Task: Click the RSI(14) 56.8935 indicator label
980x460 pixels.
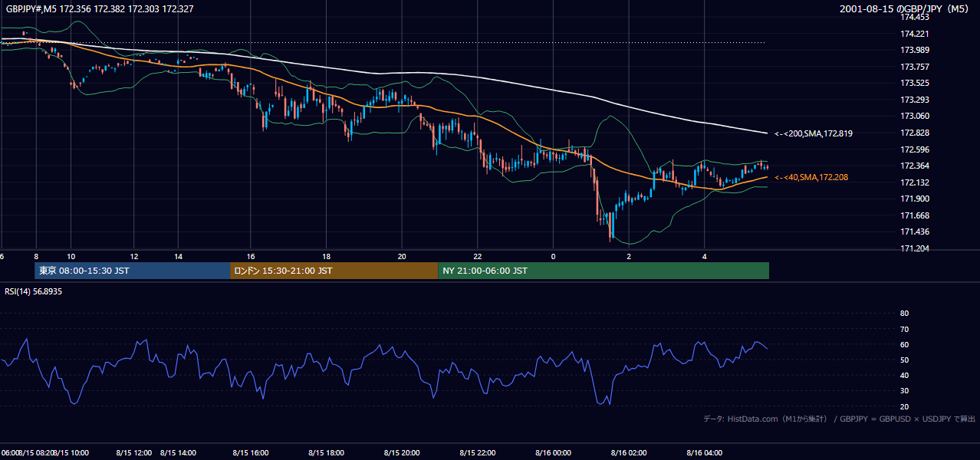Action: tap(34, 292)
